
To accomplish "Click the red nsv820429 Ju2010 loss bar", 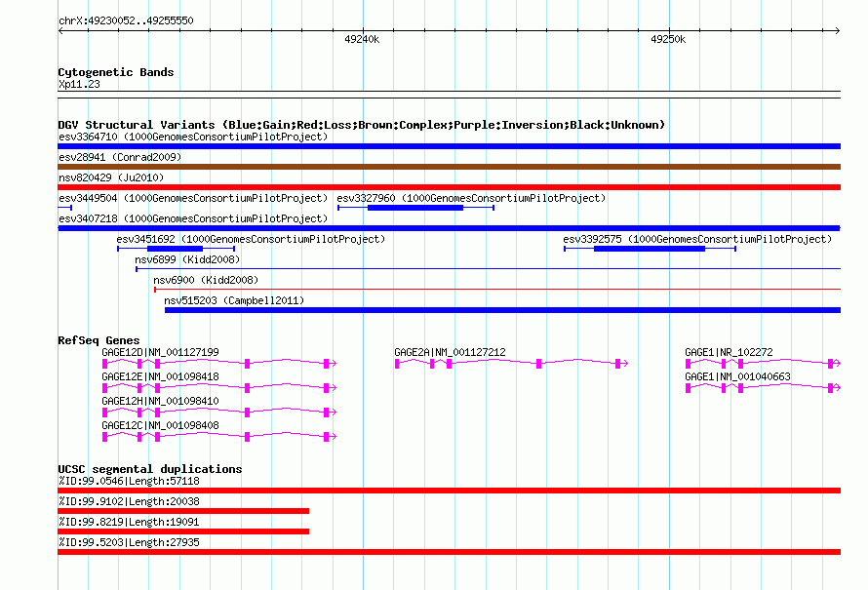I will coord(449,187).
